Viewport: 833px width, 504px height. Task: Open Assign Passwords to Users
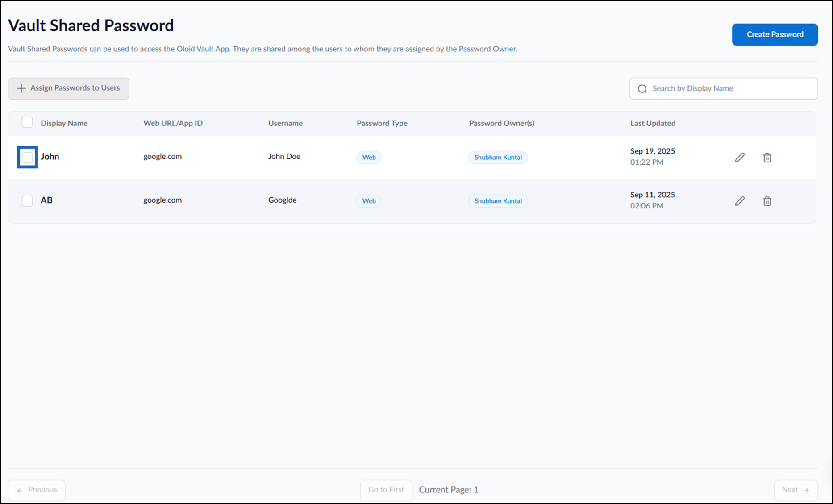tap(68, 88)
